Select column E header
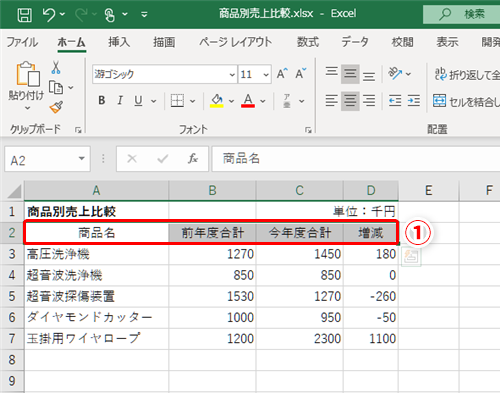Screen dimensions: 500x393 pyautogui.click(x=429, y=190)
